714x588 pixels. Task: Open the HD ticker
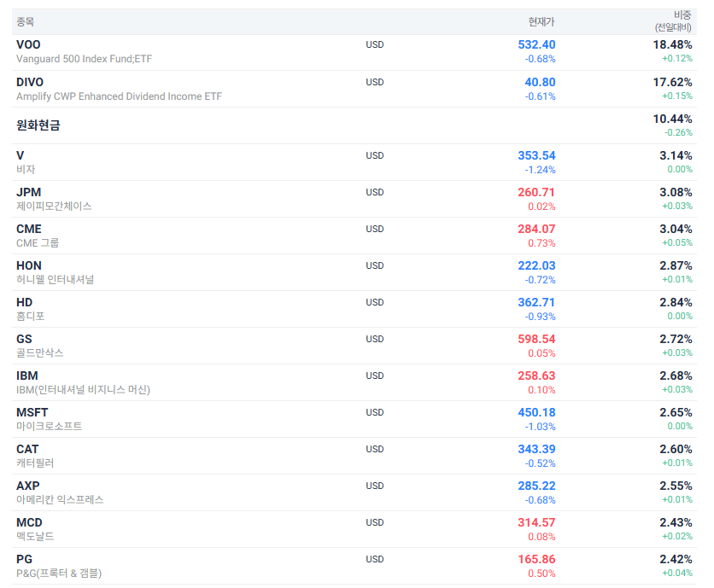pos(24,302)
